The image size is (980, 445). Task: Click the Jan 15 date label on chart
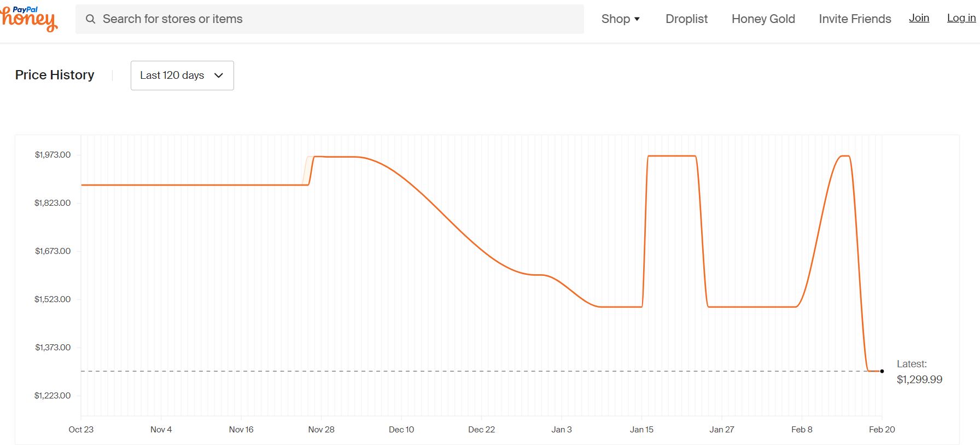(641, 430)
